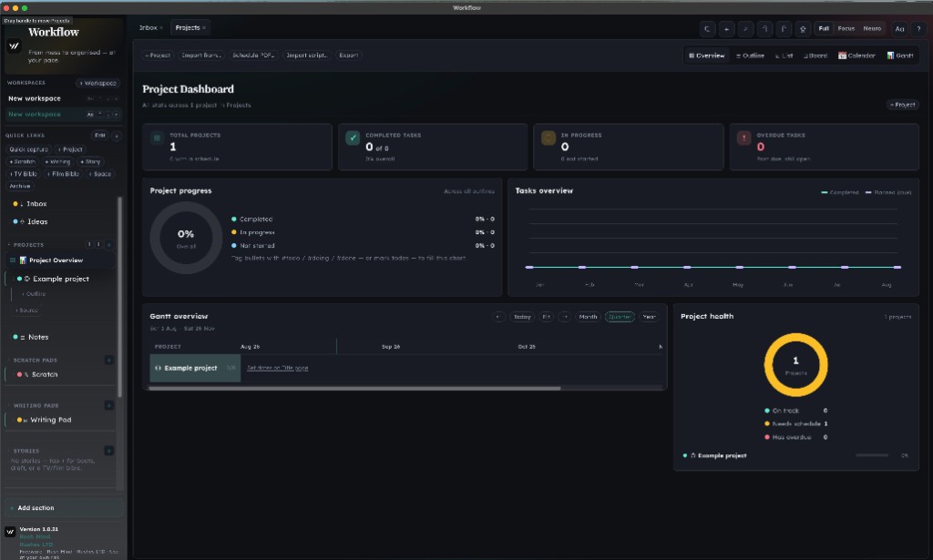
Task: Click the Calendar view icon
Action: point(842,56)
